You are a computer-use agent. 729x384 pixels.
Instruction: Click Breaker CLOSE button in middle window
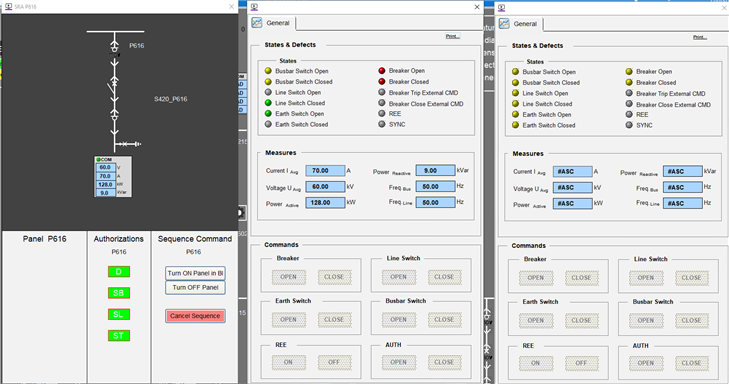click(x=334, y=277)
